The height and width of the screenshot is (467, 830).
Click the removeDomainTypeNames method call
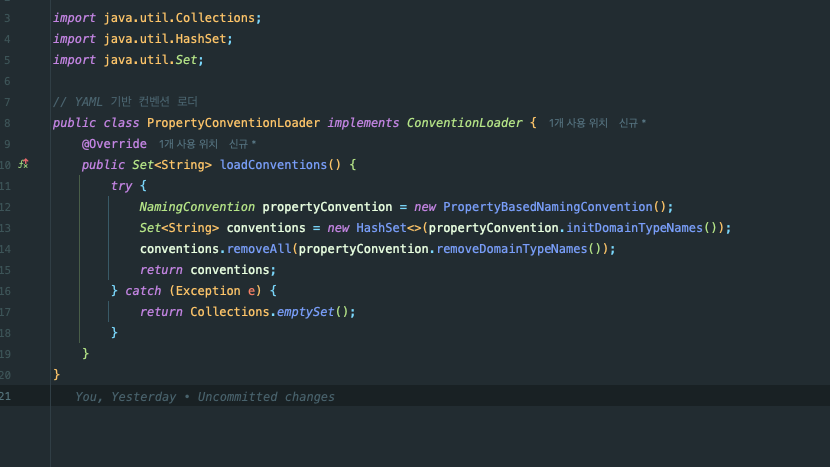click(512, 249)
